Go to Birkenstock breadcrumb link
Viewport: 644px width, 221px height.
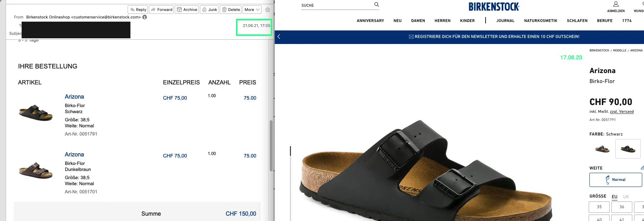click(x=599, y=50)
